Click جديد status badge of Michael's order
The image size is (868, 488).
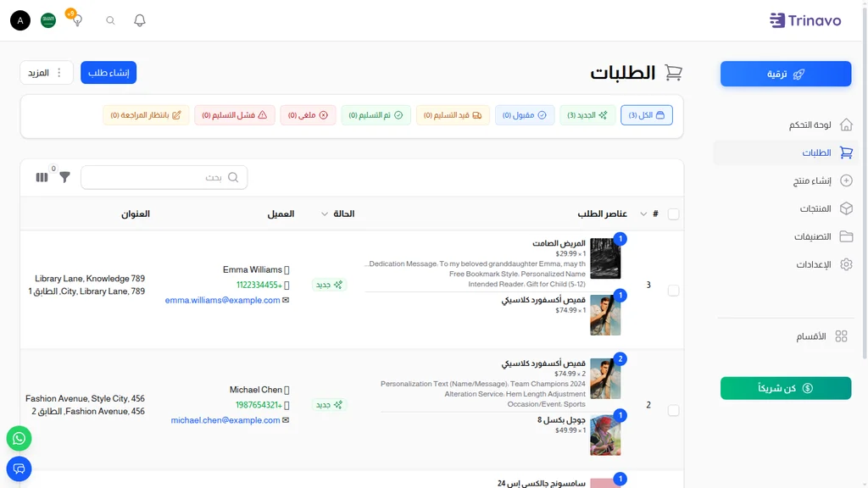click(x=330, y=404)
